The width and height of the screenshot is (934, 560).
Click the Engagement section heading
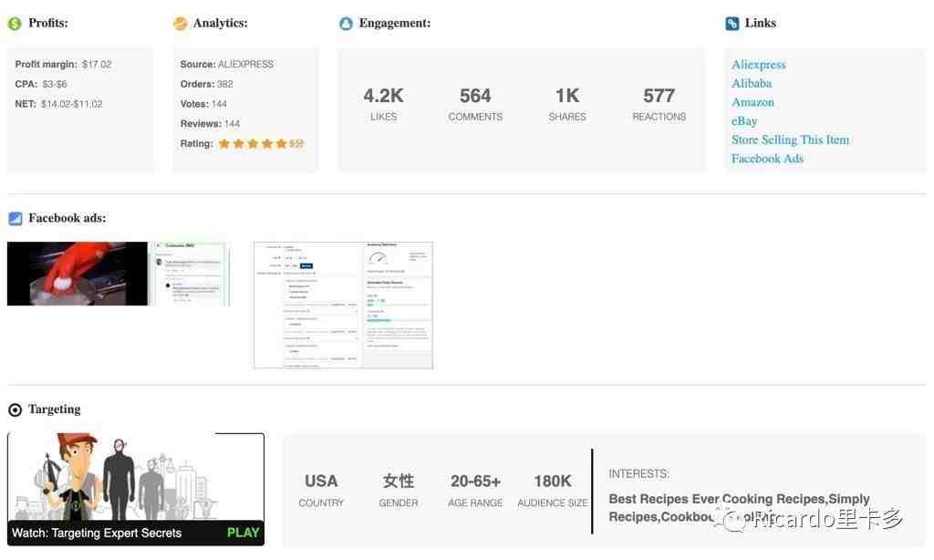pyautogui.click(x=394, y=23)
